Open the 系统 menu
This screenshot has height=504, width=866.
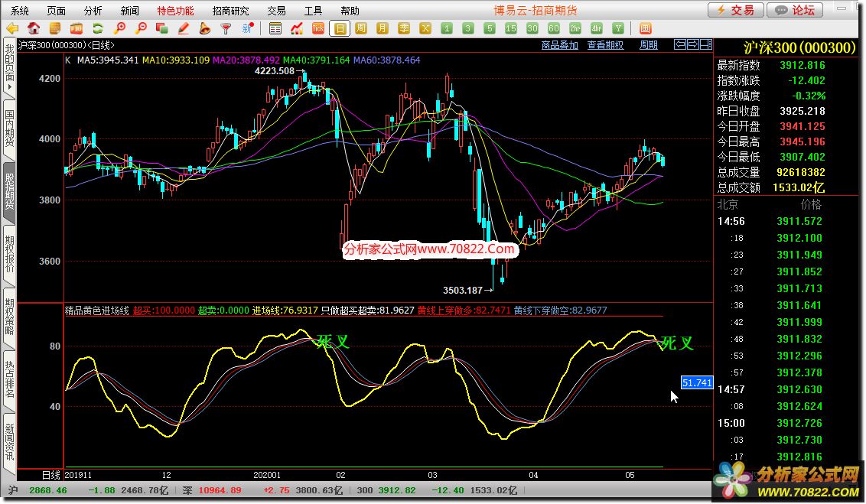pos(20,11)
